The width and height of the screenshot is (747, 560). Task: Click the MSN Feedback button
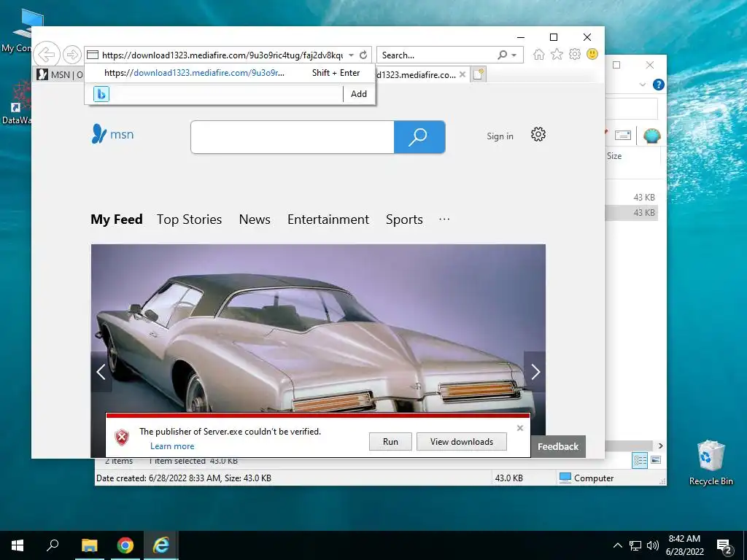(558, 447)
